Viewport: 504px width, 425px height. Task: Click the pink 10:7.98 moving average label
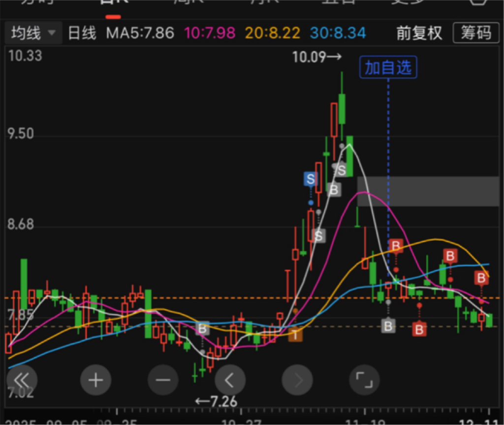pos(210,33)
